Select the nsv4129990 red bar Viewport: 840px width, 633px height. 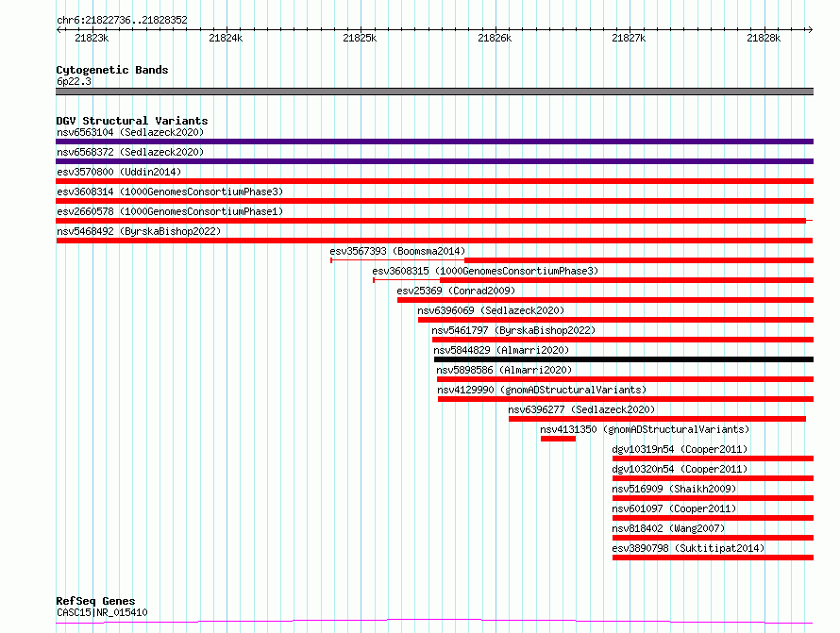(x=626, y=399)
